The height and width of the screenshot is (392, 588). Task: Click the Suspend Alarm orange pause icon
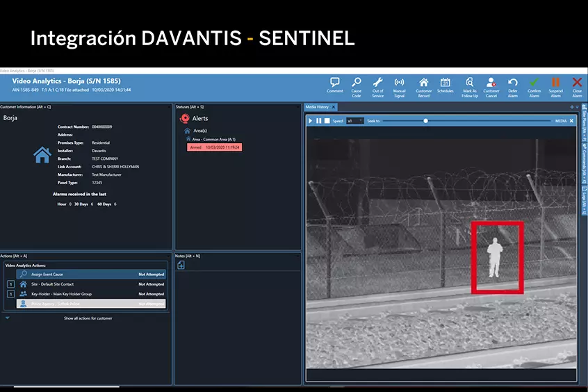pos(555,82)
